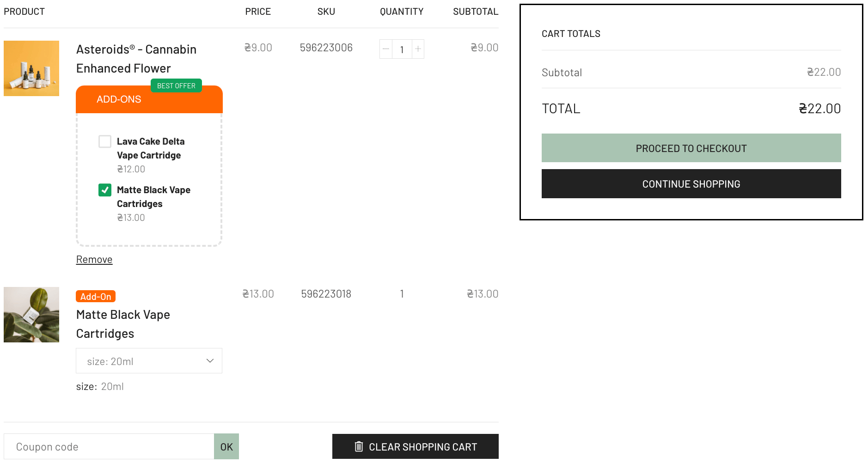Open the Asteroids product thumbnail
Image resolution: width=868 pixels, height=463 pixels.
coord(31,68)
